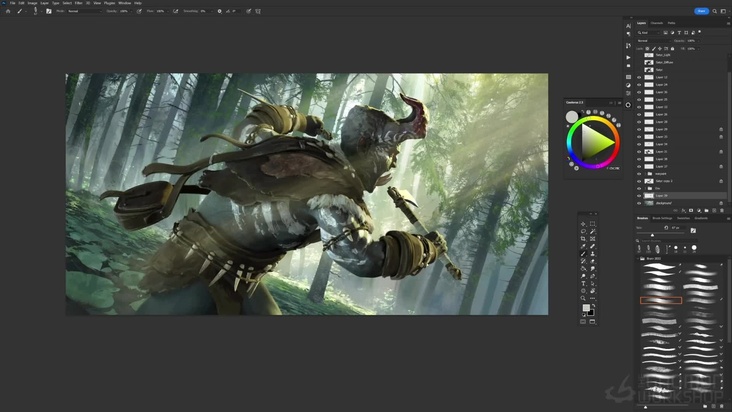
Task: Switch to the Channels tab
Action: pyautogui.click(x=657, y=23)
